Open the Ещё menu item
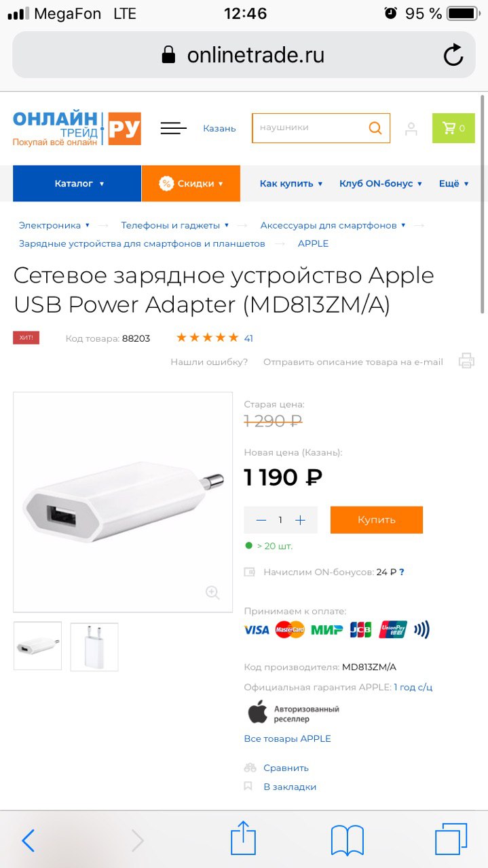The image size is (488, 868). (454, 184)
